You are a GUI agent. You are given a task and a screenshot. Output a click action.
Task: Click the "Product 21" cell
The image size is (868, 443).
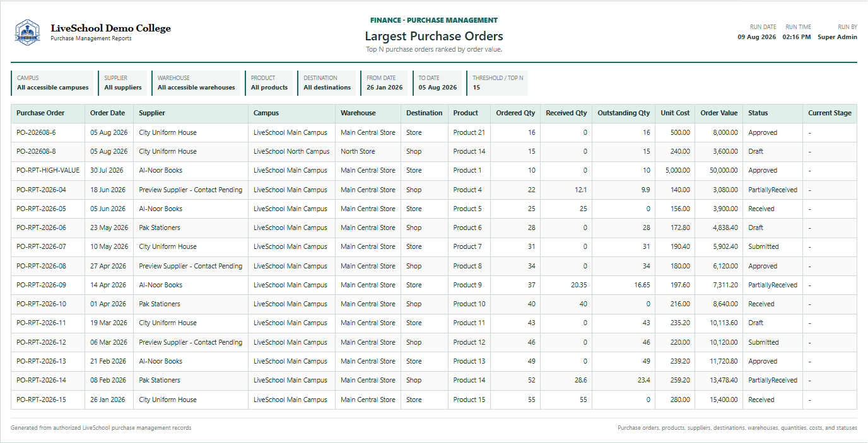tap(469, 132)
